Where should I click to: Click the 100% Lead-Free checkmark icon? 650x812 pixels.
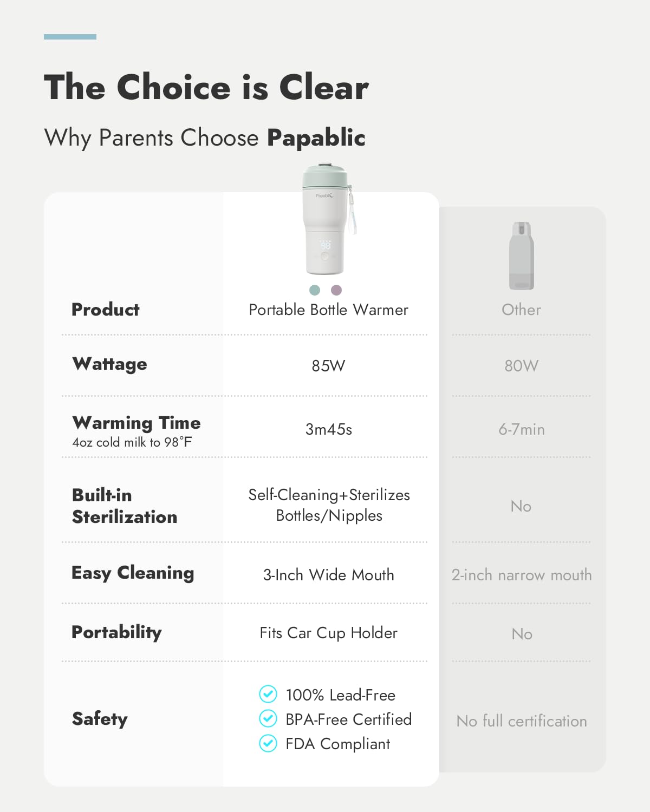pyautogui.click(x=268, y=694)
